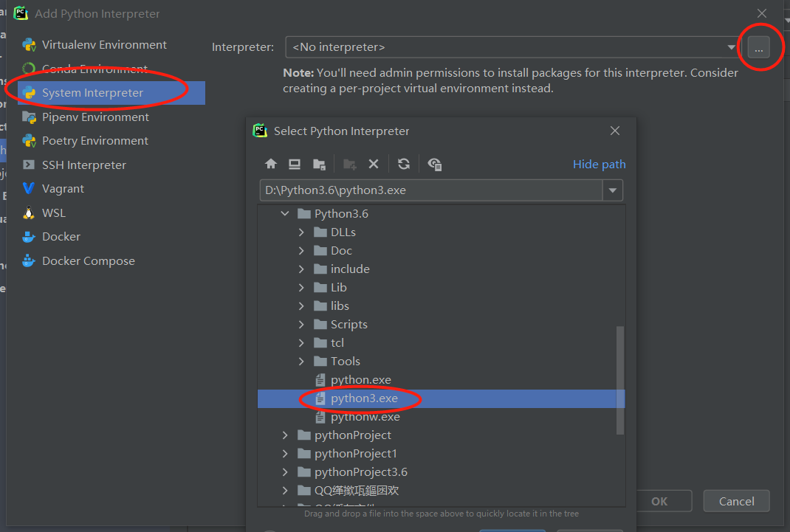
Task: Jump to Desktop directory icon
Action: [x=295, y=164]
